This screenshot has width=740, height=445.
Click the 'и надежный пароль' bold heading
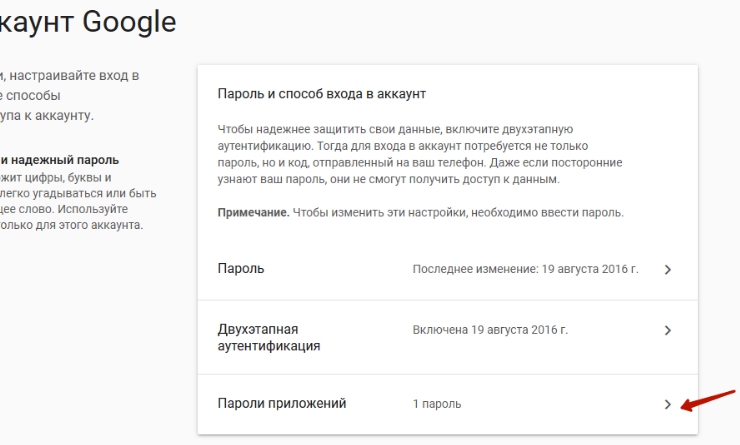pyautogui.click(x=59, y=160)
